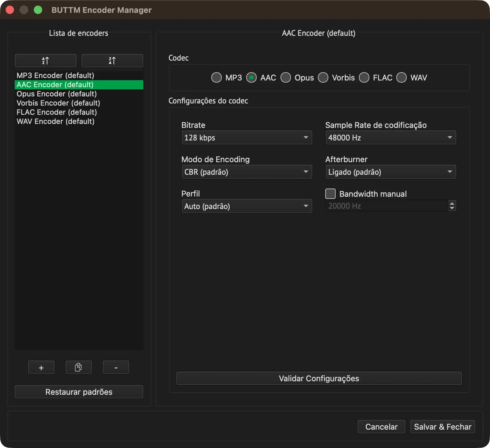Screen dimensions: 490x448
Task: Open the Bitrate dropdown
Action: coord(247,137)
